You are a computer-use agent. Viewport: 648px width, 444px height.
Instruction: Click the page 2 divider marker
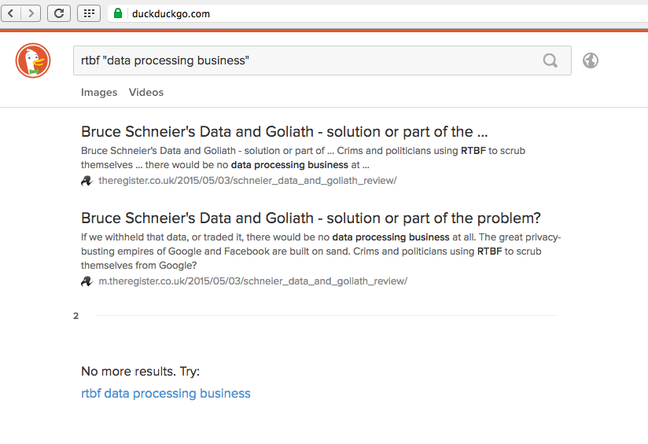[x=76, y=316]
